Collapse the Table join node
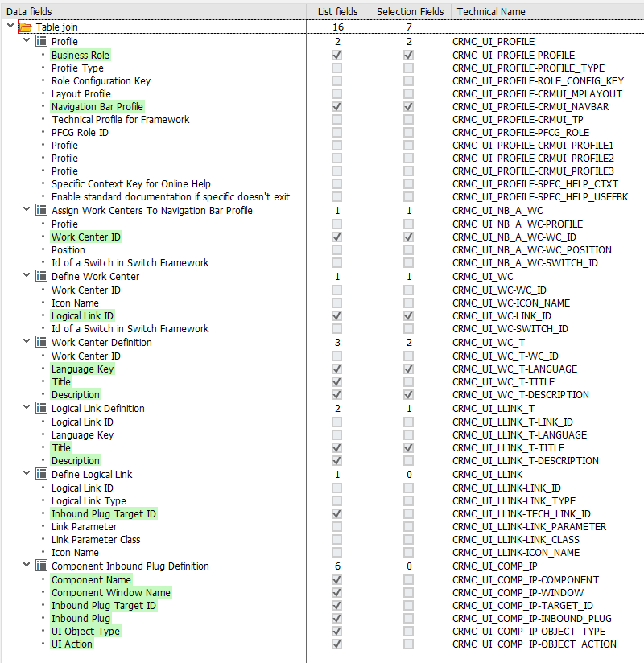 pos(10,27)
